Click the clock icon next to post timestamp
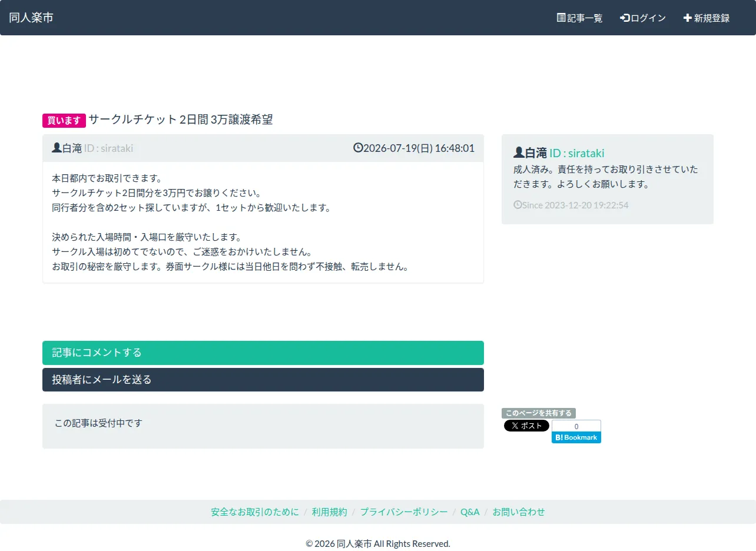Image resolution: width=756 pixels, height=551 pixels. click(358, 148)
